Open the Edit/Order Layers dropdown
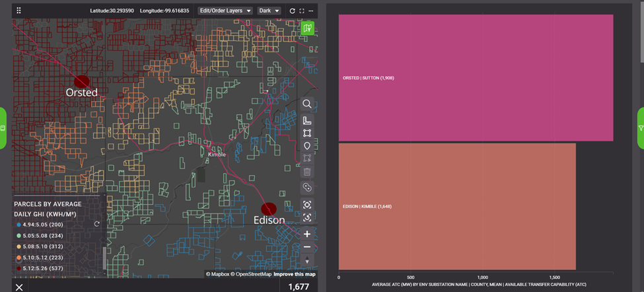 (226, 11)
